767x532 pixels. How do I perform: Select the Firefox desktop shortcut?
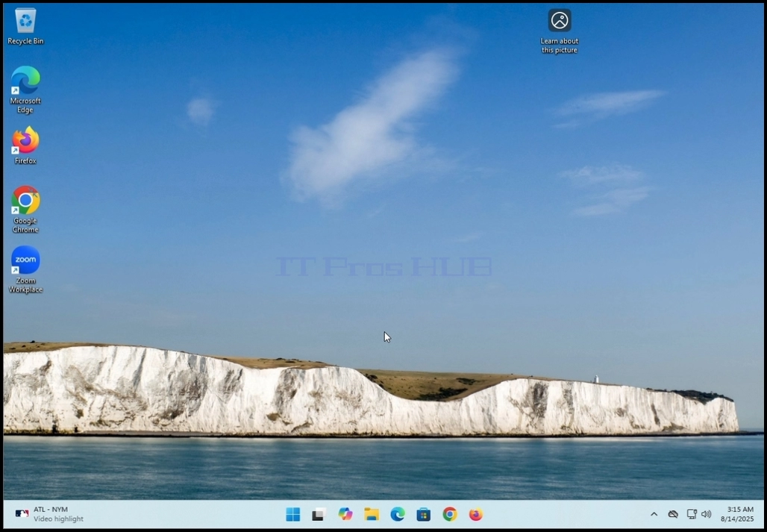click(x=25, y=145)
